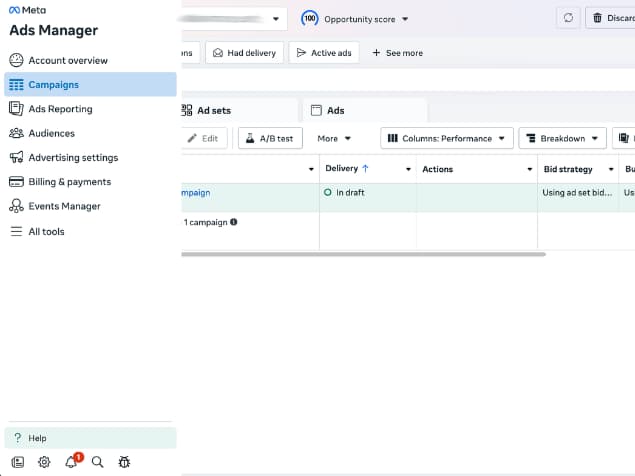Open the Campaigns section in sidebar

(x=54, y=85)
